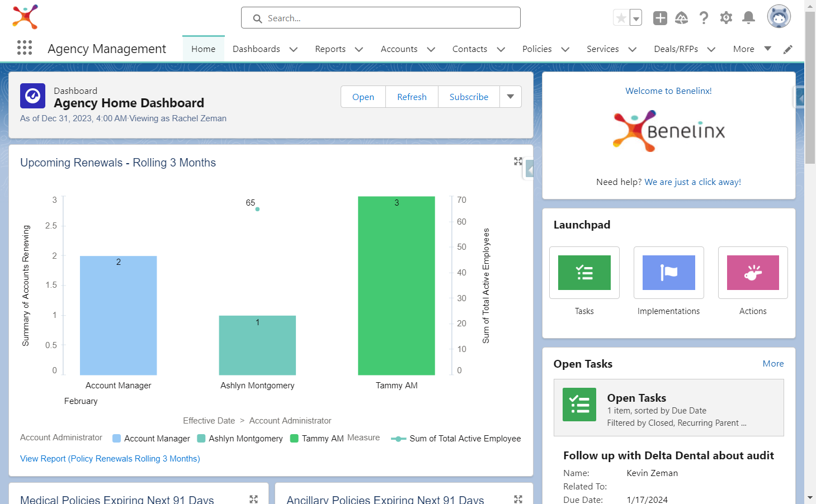816x504 pixels.
Task: Open the Setup gear icon
Action: click(x=726, y=18)
